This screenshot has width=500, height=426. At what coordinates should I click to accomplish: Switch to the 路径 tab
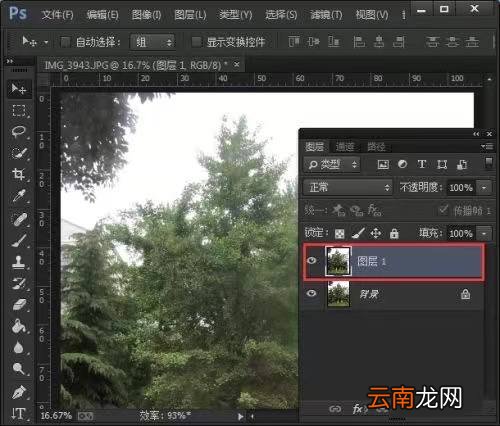(376, 147)
